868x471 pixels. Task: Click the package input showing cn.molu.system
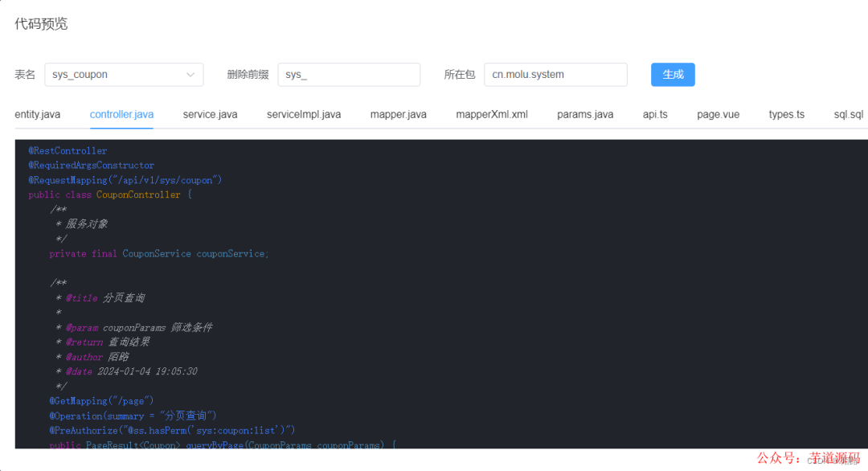pyautogui.click(x=555, y=75)
